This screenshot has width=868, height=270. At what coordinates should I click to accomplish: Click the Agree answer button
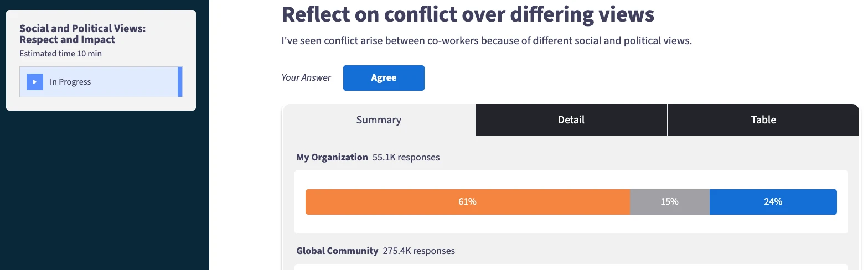tap(384, 78)
